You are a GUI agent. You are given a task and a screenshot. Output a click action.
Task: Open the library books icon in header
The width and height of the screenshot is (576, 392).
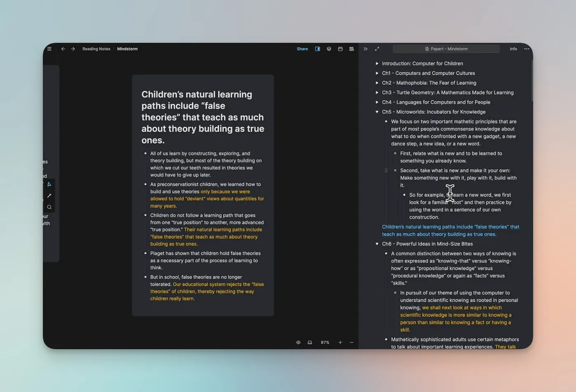tap(351, 49)
